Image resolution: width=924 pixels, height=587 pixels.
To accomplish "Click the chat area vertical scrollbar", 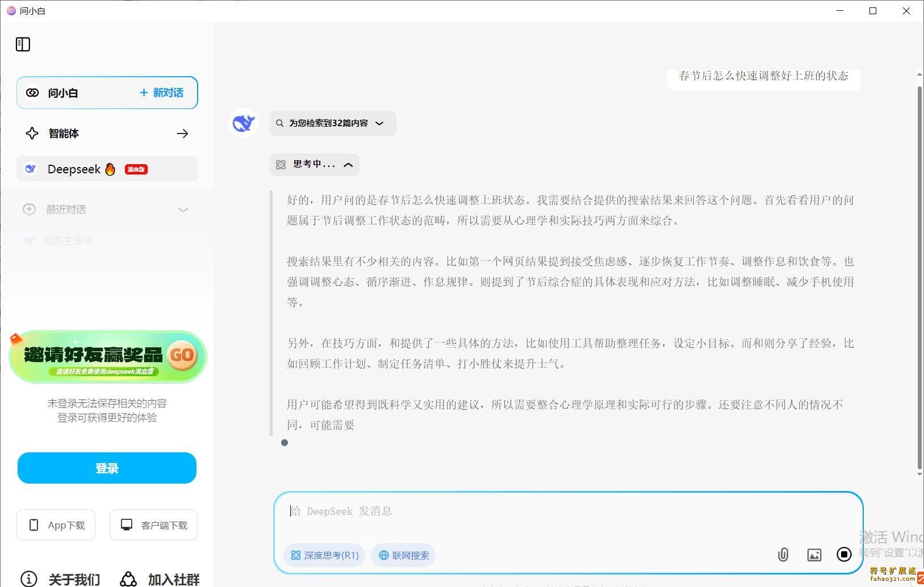I will point(919,277).
